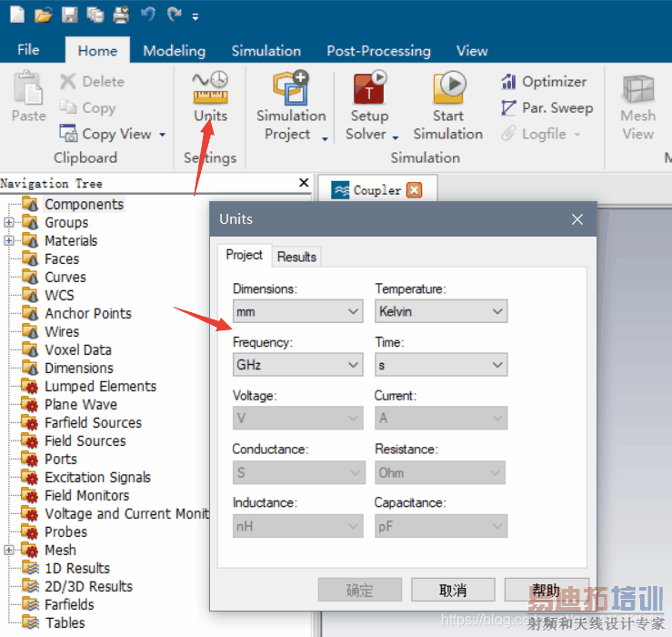This screenshot has width=672, height=637.
Task: Open a project using the folder icon
Action: click(x=43, y=15)
